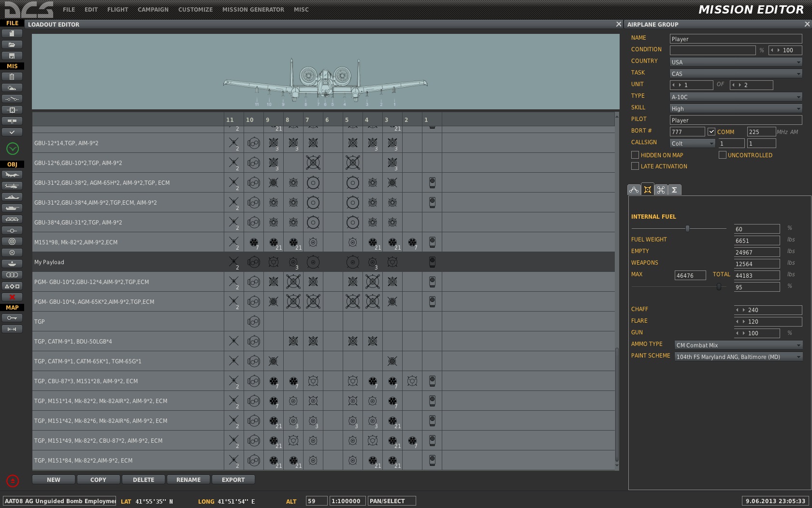
Task: Click the NEW payload button
Action: click(x=54, y=479)
